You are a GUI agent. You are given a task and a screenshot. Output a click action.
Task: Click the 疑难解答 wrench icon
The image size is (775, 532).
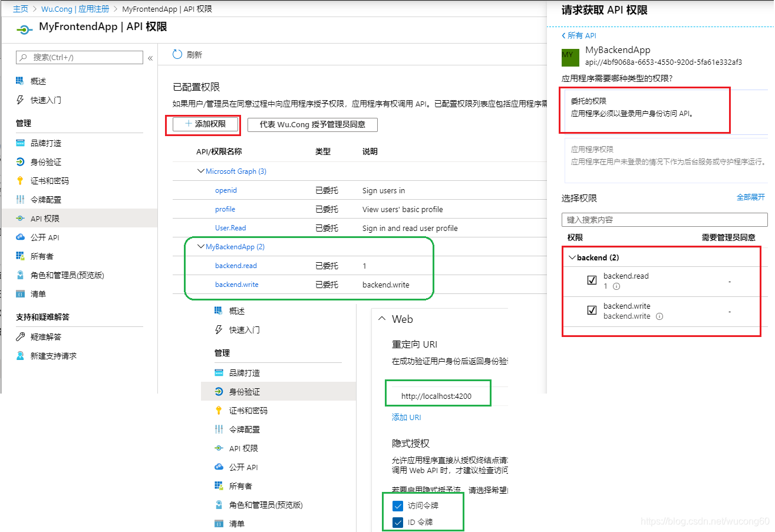click(20, 336)
